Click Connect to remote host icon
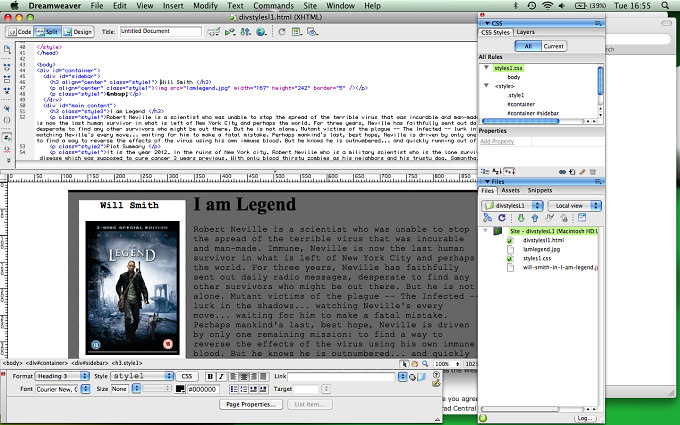 click(x=487, y=218)
